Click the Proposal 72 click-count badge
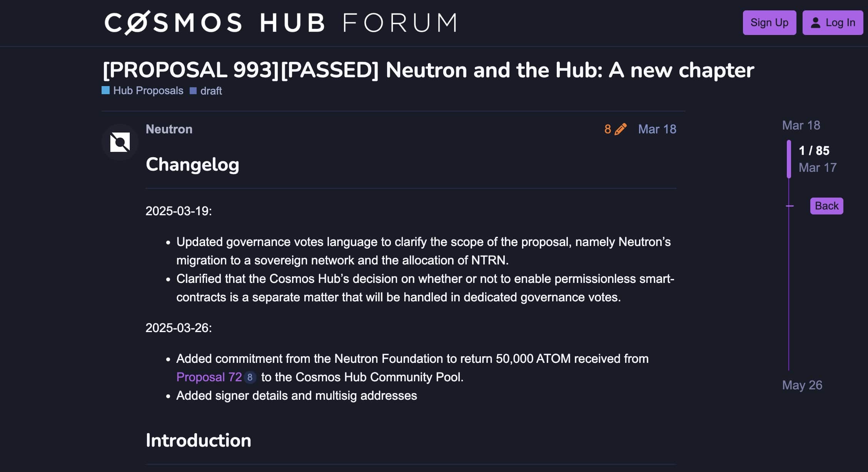This screenshot has height=472, width=868. 250,377
